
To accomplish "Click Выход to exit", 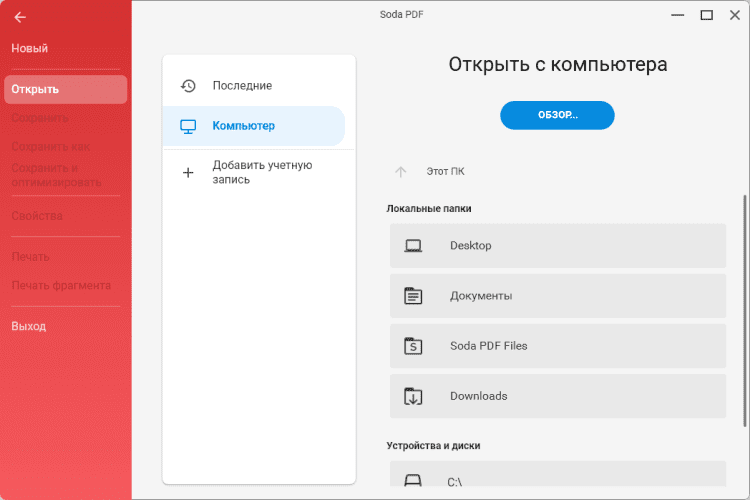I will point(29,326).
